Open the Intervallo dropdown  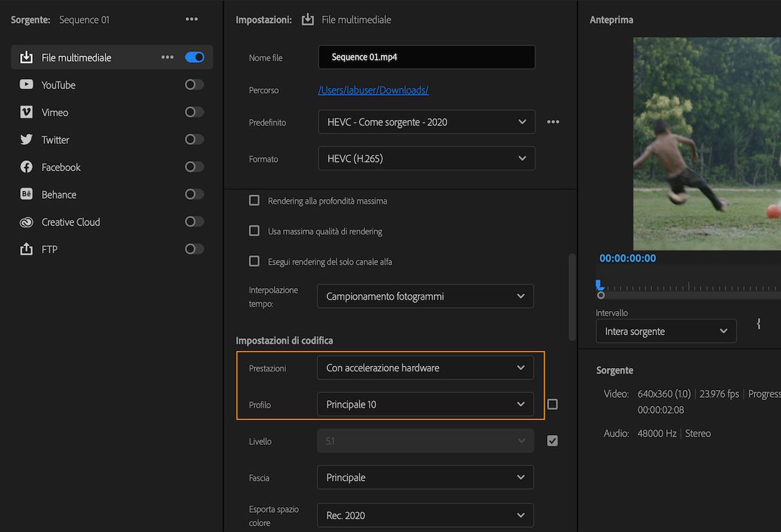click(x=665, y=331)
